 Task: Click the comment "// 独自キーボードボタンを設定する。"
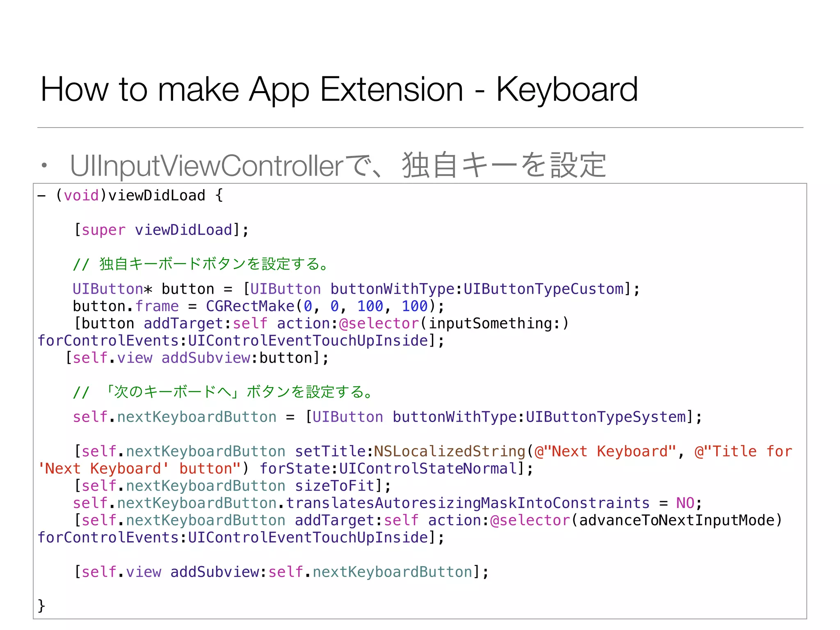201,264
